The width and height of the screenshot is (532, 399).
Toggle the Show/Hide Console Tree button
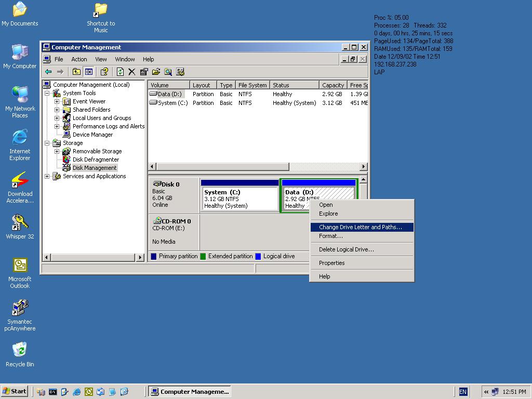click(x=88, y=72)
